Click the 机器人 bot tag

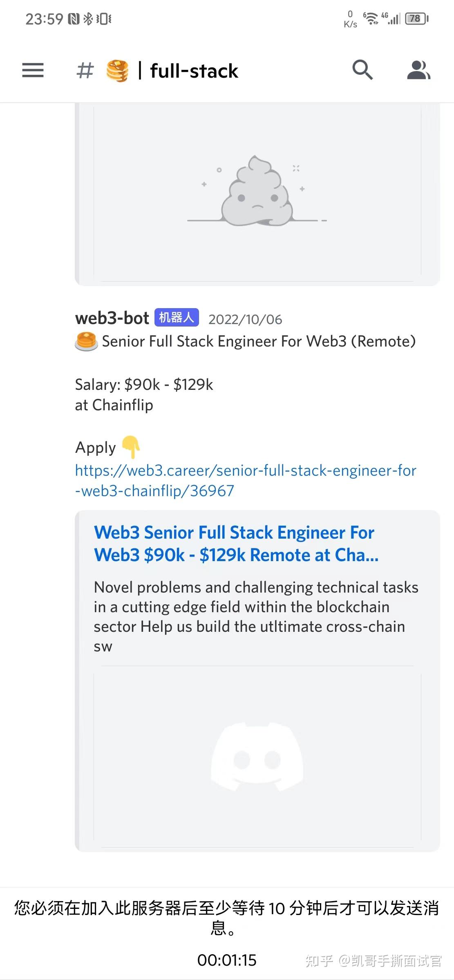click(x=177, y=317)
